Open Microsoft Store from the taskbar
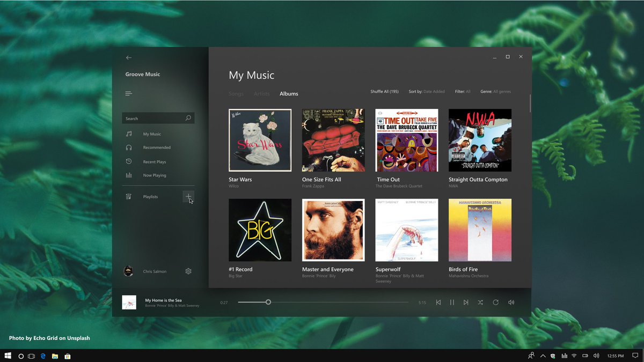The image size is (644, 362). [68, 356]
